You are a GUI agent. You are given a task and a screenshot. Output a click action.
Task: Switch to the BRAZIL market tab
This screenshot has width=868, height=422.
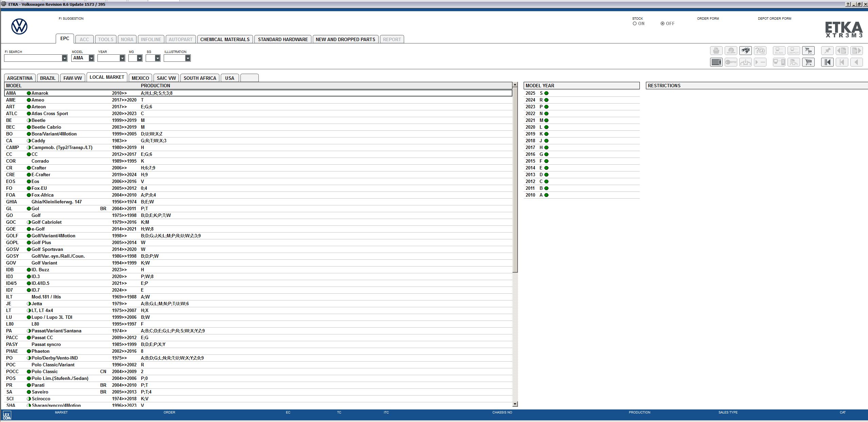[x=48, y=78]
